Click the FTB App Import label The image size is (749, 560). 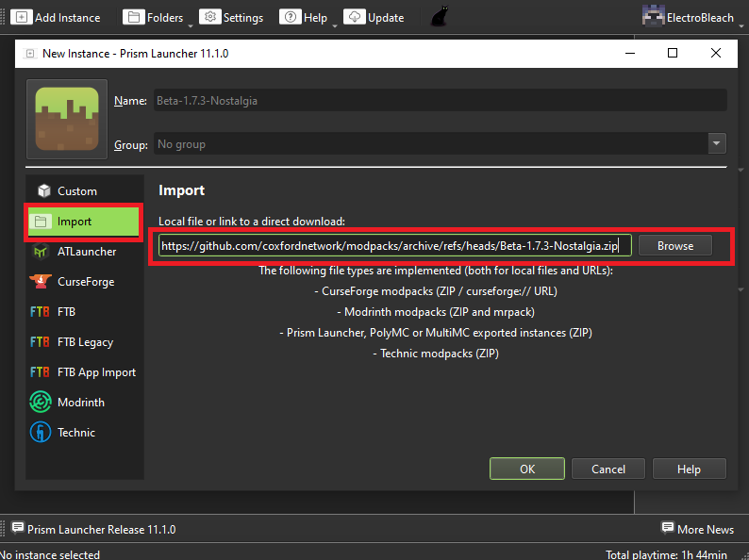click(x=96, y=372)
